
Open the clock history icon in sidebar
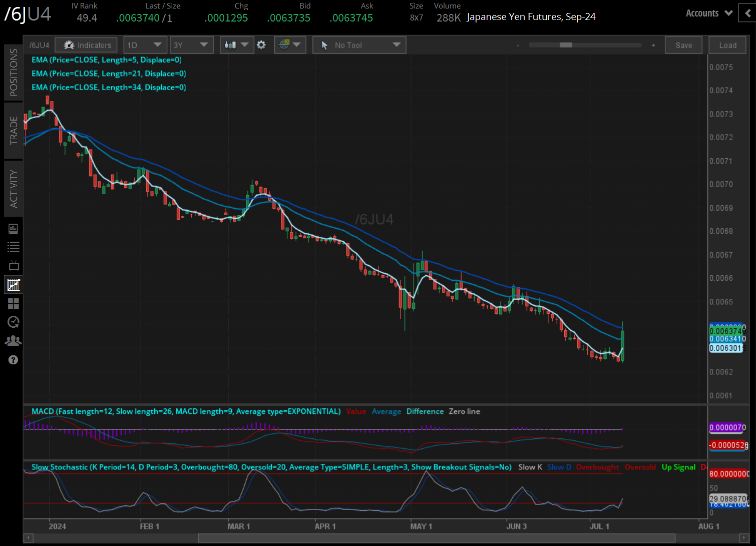[14, 322]
